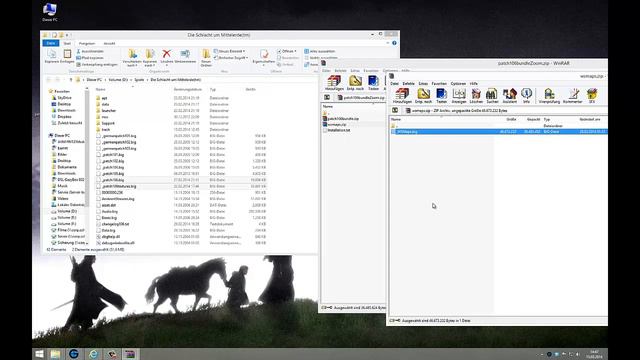Viewport: 640px width, 360px height.
Task: Open the Favoriten menu in wsmaps.zip window
Action: (x=439, y=83)
